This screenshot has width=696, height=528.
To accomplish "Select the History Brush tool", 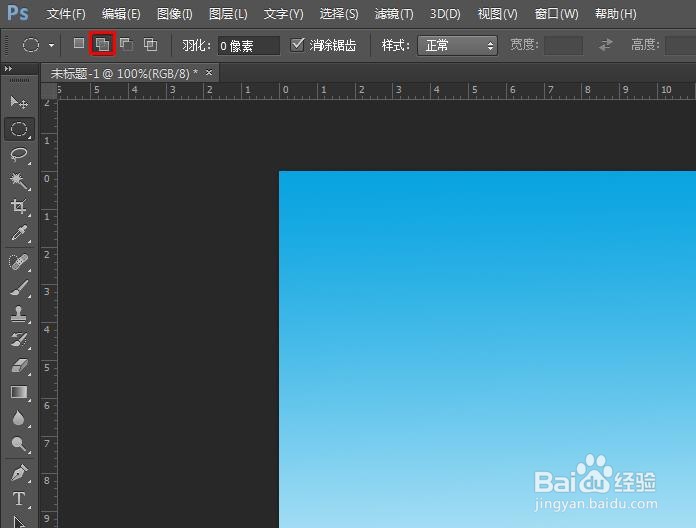I will [x=19, y=340].
